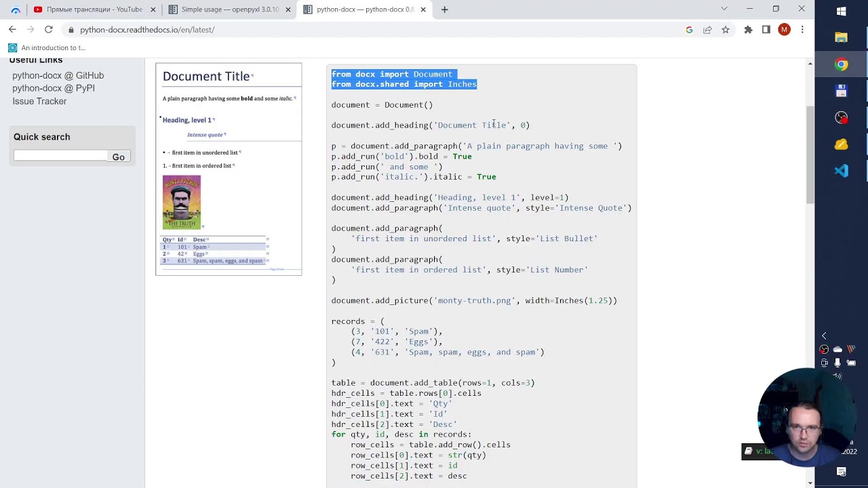Open the Chrome profile avatar M
This screenshot has width=868, height=488.
[x=785, y=30]
